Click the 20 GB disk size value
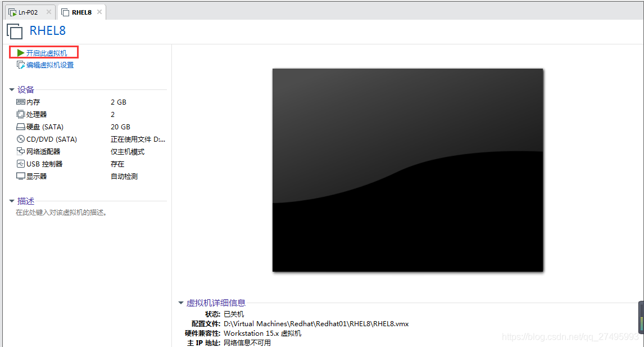644x347 pixels. pos(120,127)
